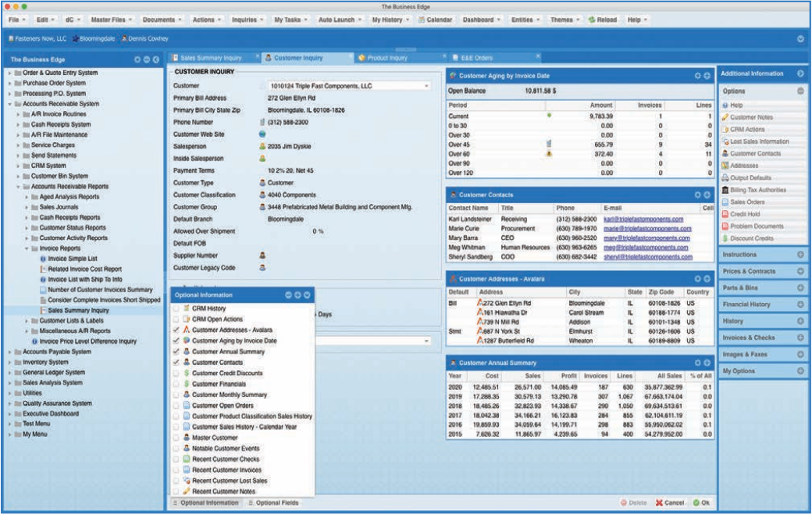Click the Cancel button
Image resolution: width=812 pixels, height=515 pixels.
click(670, 502)
